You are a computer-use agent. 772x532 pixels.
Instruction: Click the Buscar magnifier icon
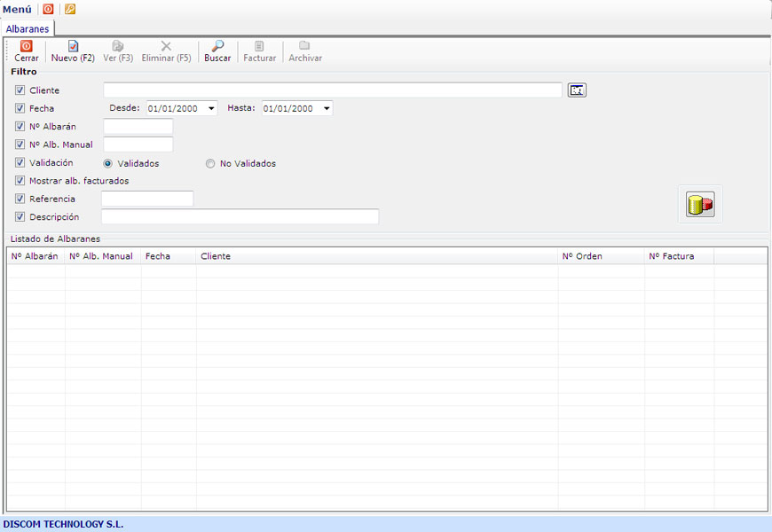pos(217,46)
